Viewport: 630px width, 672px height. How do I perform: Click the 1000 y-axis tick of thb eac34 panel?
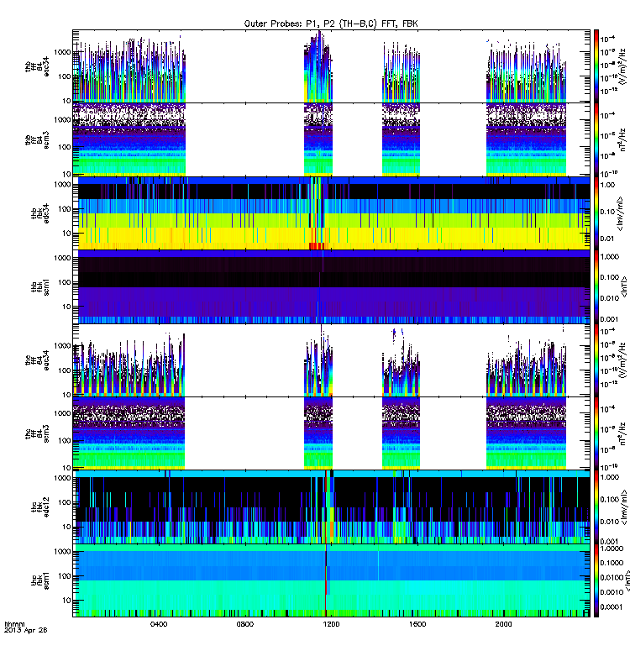coord(62,52)
